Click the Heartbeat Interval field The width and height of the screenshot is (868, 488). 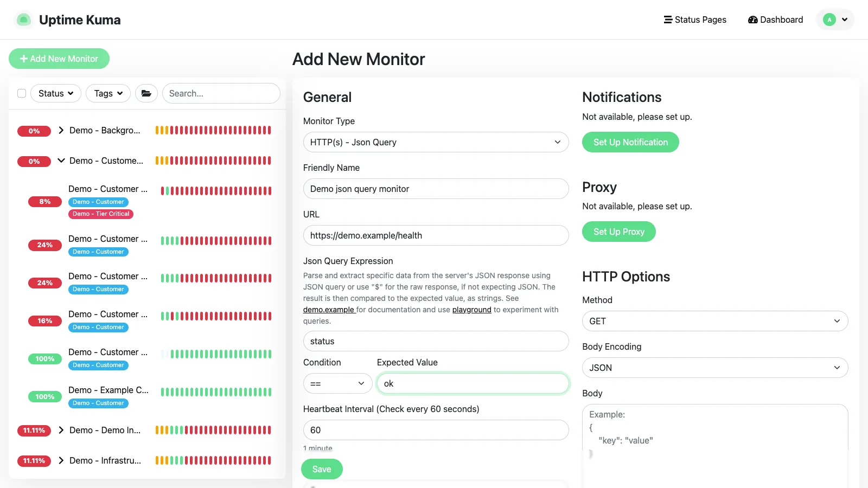pos(436,430)
